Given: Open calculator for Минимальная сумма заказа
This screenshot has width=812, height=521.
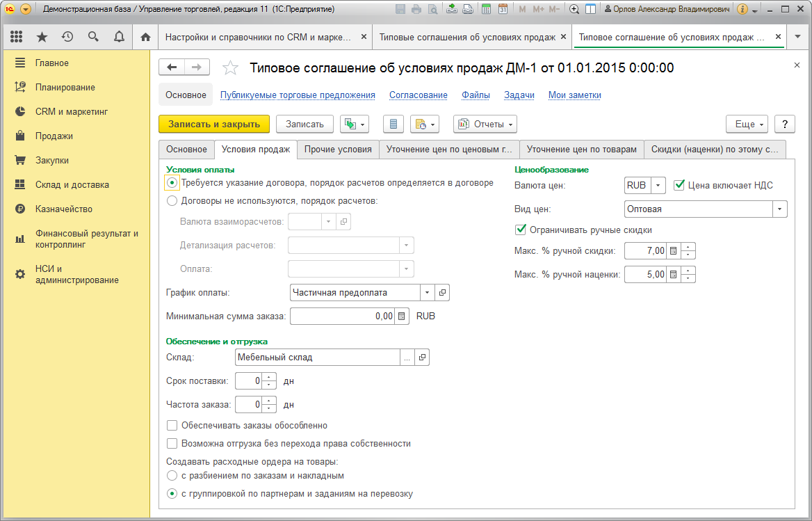Looking at the screenshot, I should click(402, 316).
